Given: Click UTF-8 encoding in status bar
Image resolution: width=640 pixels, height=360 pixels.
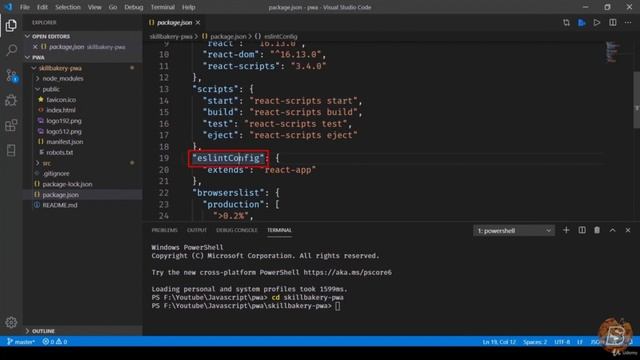Looking at the screenshot, I should [562, 342].
